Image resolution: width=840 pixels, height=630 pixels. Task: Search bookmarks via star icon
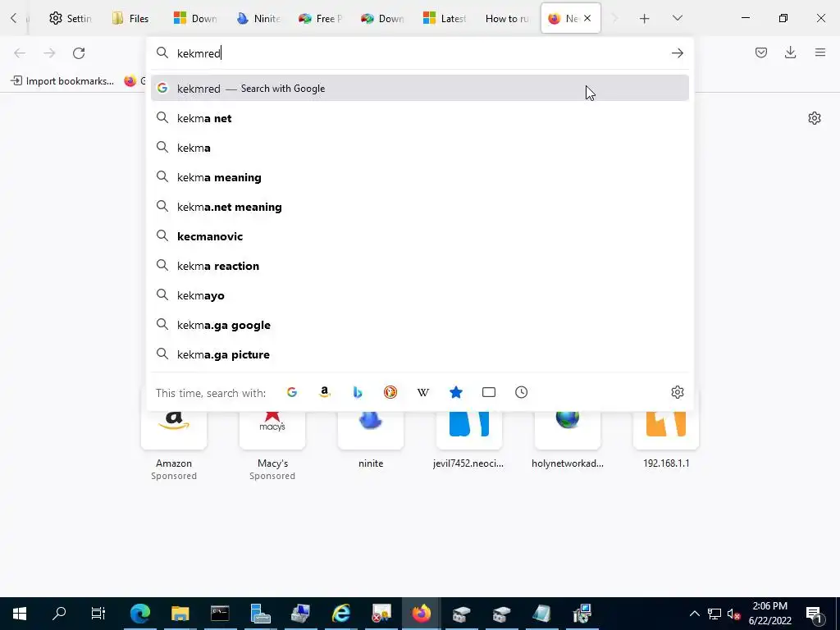(456, 392)
